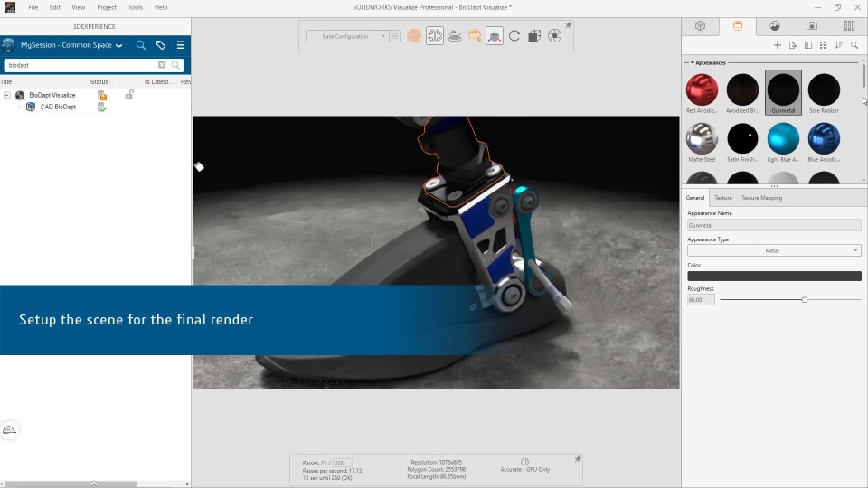Toggle the object manipulation axes tool
Screen dimensions: 868x488
495,36
